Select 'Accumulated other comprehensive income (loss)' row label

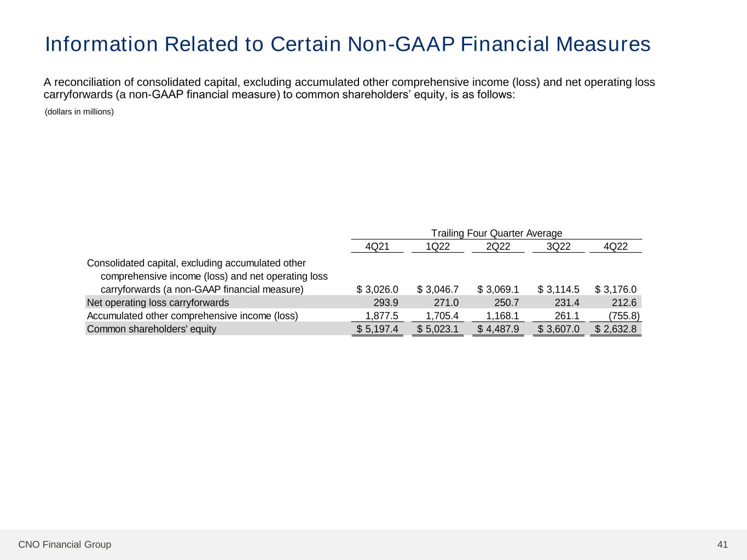[x=193, y=316]
